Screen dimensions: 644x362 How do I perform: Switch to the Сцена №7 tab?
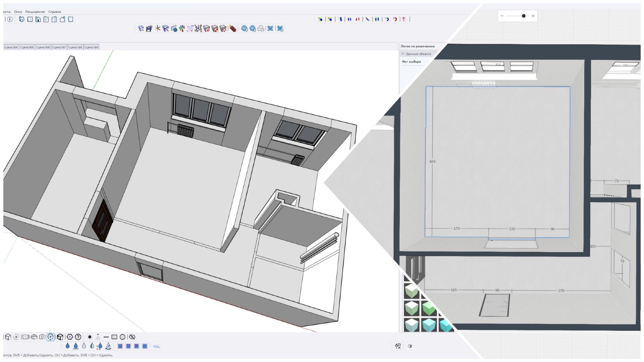[x=59, y=47]
